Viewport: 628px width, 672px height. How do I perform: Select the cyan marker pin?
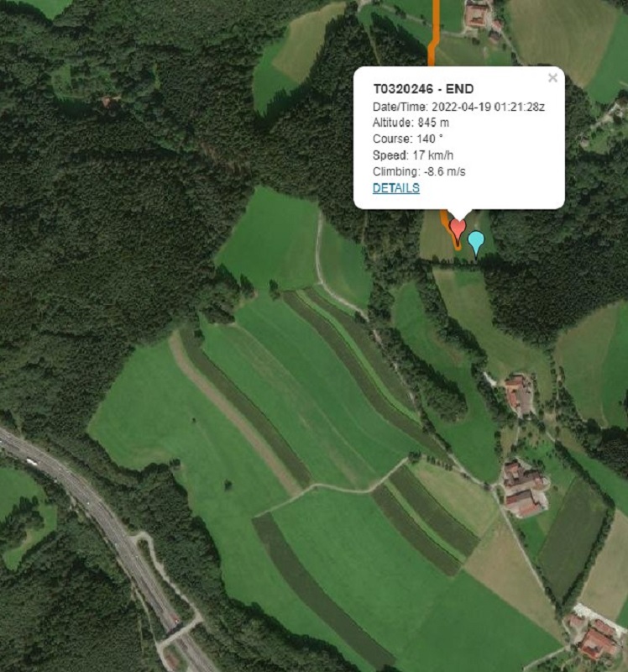476,243
